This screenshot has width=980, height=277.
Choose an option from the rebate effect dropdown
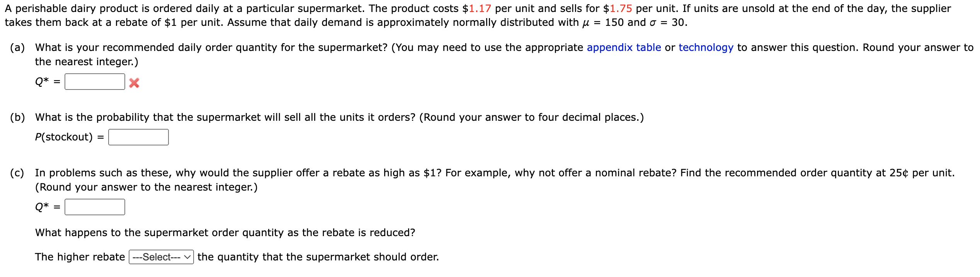(x=161, y=257)
